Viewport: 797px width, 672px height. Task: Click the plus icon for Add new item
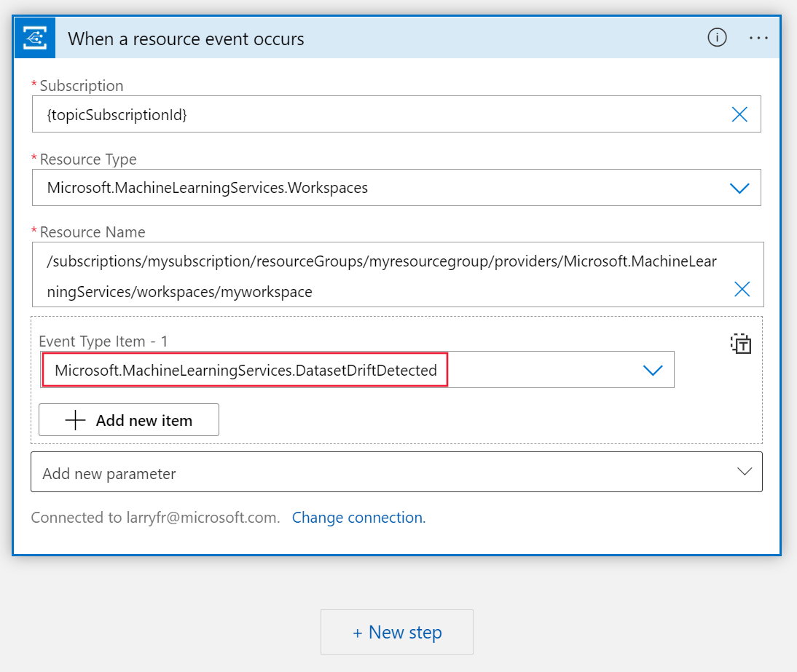76,420
